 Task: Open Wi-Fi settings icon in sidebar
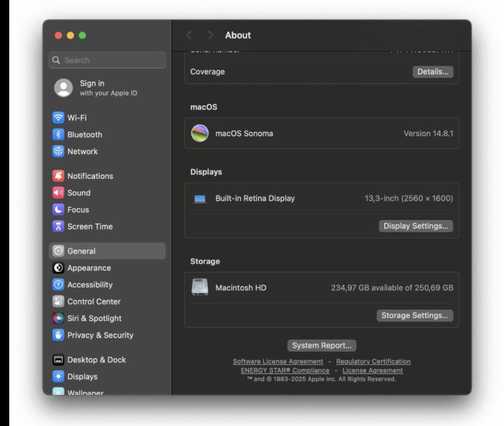pos(58,117)
